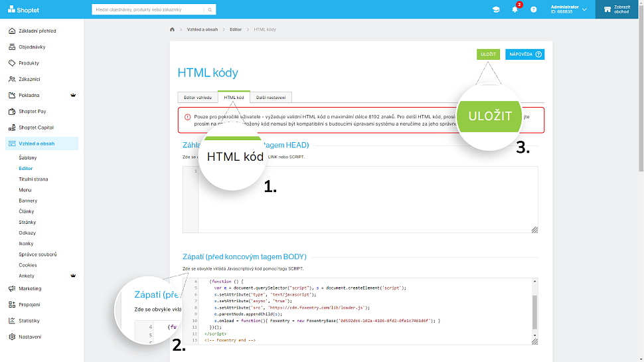
Task: Click the Nápověda help button
Action: tap(525, 54)
